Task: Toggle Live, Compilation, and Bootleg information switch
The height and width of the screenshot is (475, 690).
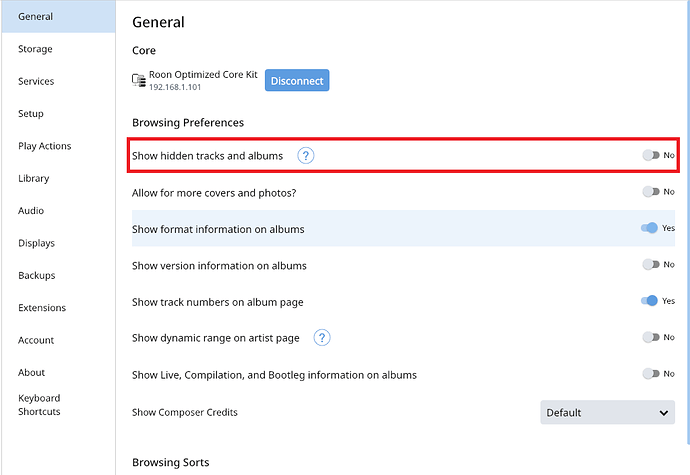Action: coord(651,374)
